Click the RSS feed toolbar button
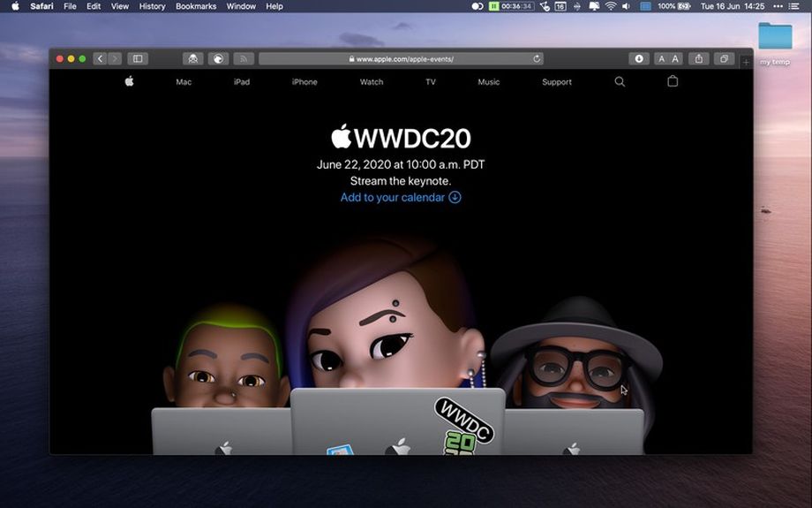Viewport: 812px width, 508px height. pos(244,59)
